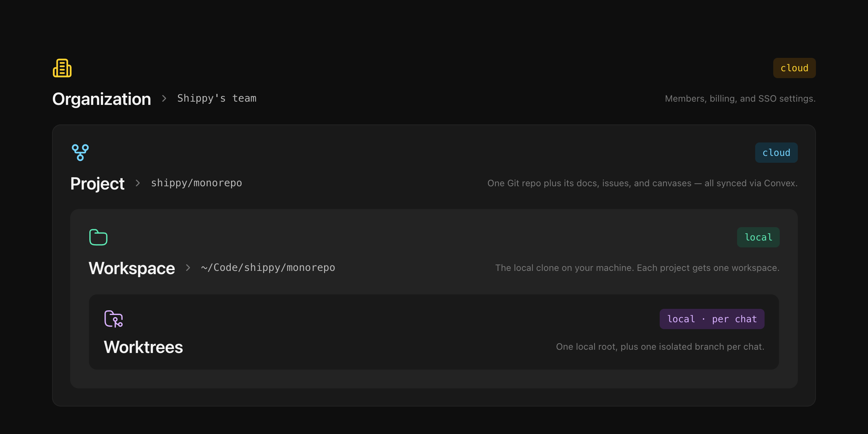
Task: Click the chevron next to Organization
Action: 164,98
